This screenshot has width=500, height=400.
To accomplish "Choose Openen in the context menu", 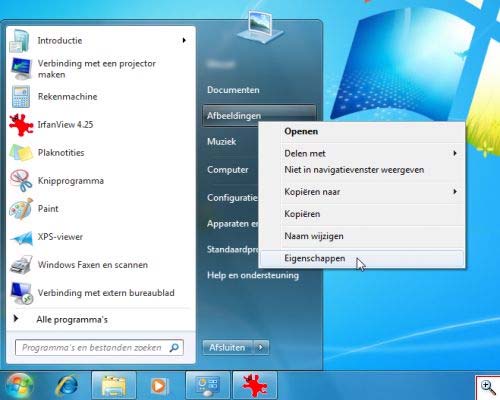I will pyautogui.click(x=362, y=131).
